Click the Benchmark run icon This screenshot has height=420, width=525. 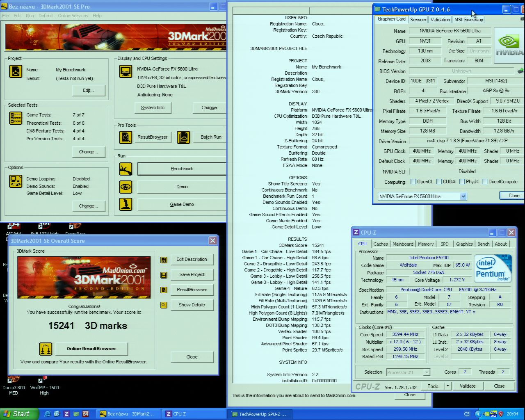(x=126, y=169)
